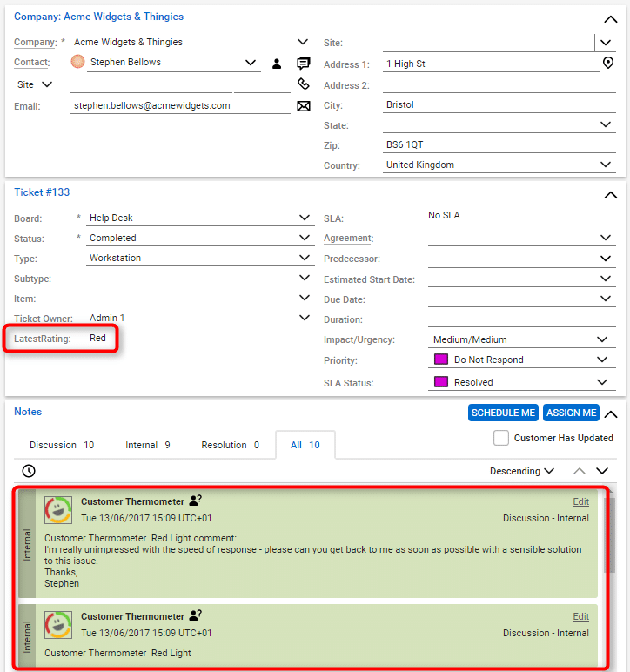Click the SCHEDULE ME button

503,413
